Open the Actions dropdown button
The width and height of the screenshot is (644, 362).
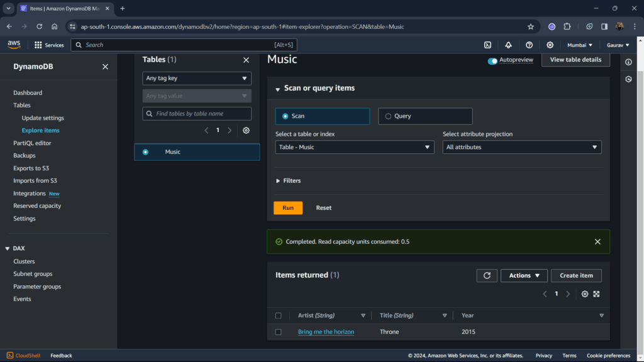coord(524,275)
